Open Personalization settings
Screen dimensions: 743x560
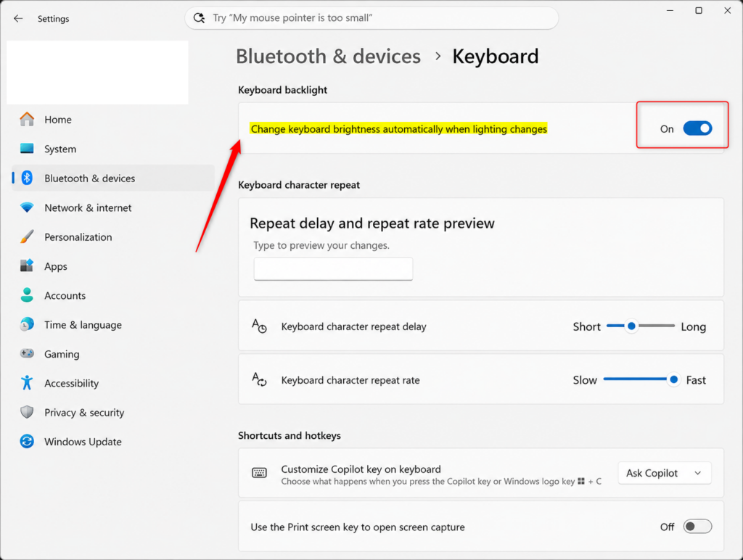(x=112, y=237)
